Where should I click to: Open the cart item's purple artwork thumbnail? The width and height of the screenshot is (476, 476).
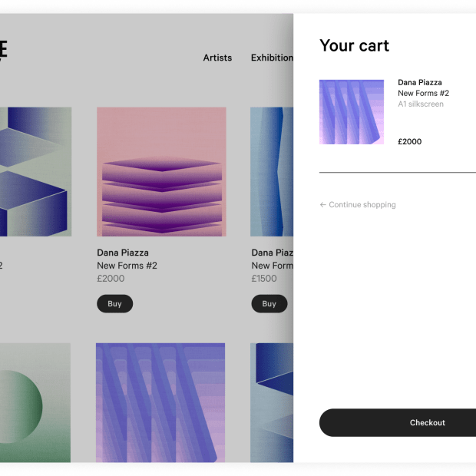[x=352, y=112]
